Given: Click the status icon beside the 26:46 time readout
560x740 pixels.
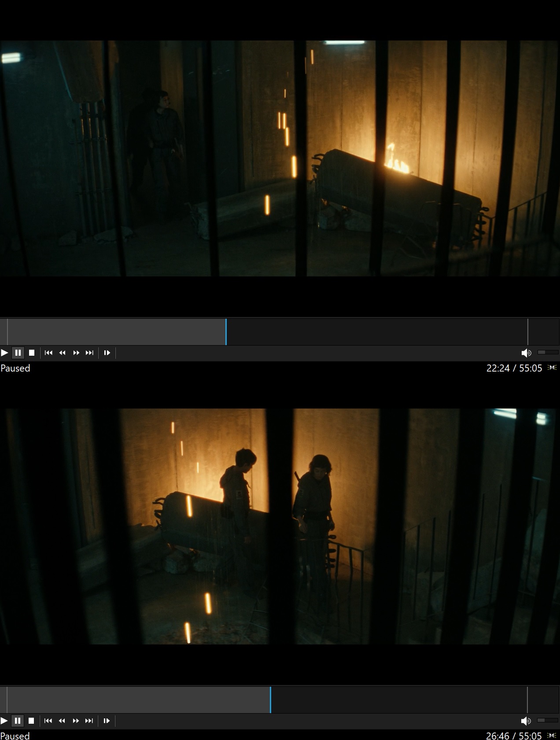Looking at the screenshot, I should pyautogui.click(x=552, y=735).
